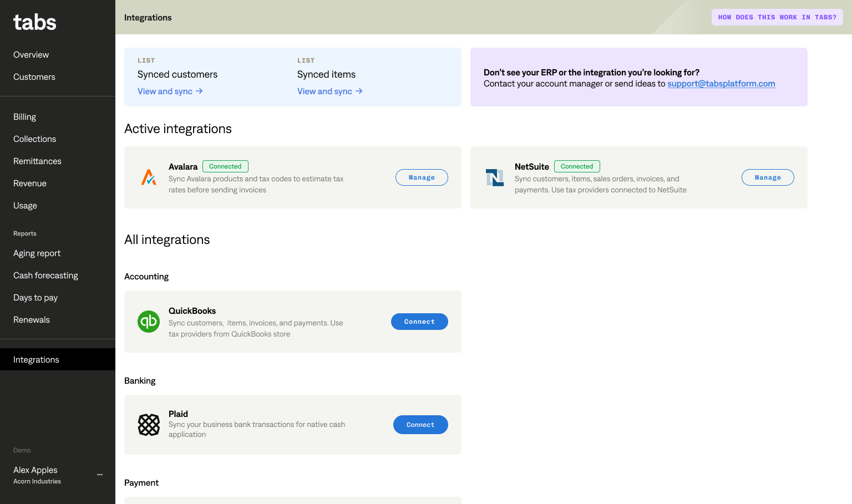The width and height of the screenshot is (852, 504).
Task: Manage the NetSuite integration
Action: 768,177
